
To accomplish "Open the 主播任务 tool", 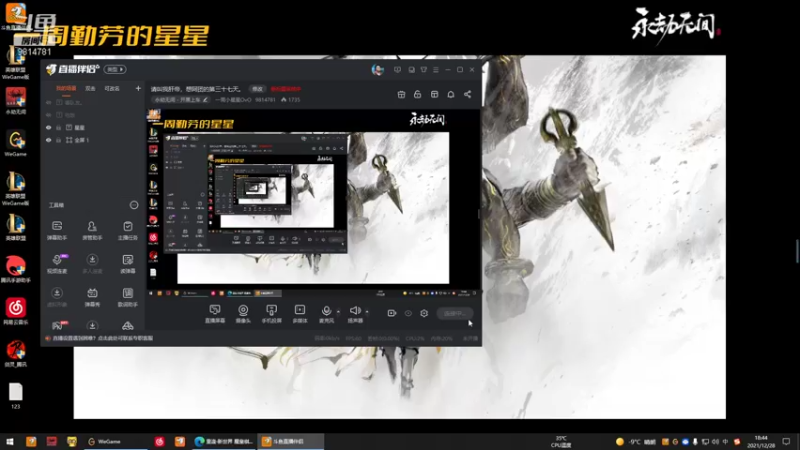I will (x=128, y=230).
